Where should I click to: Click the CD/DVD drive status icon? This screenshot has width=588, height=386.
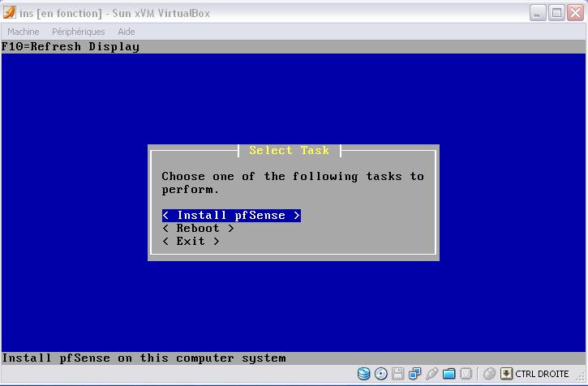point(380,374)
